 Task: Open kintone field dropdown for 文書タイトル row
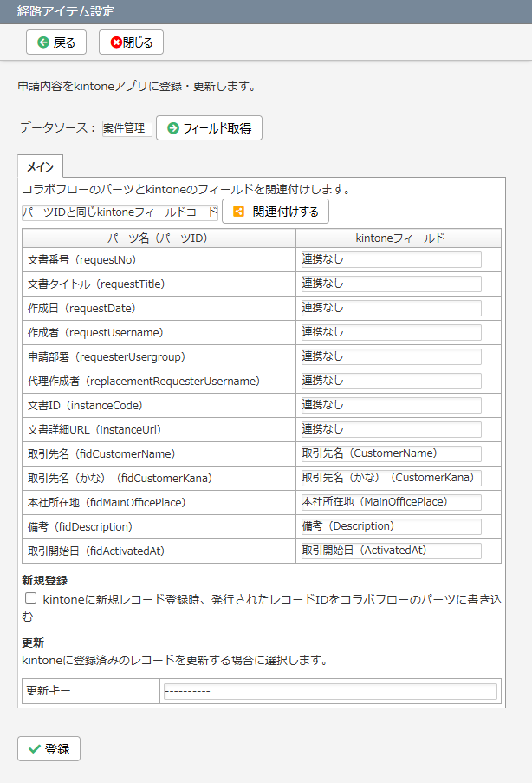(x=392, y=284)
